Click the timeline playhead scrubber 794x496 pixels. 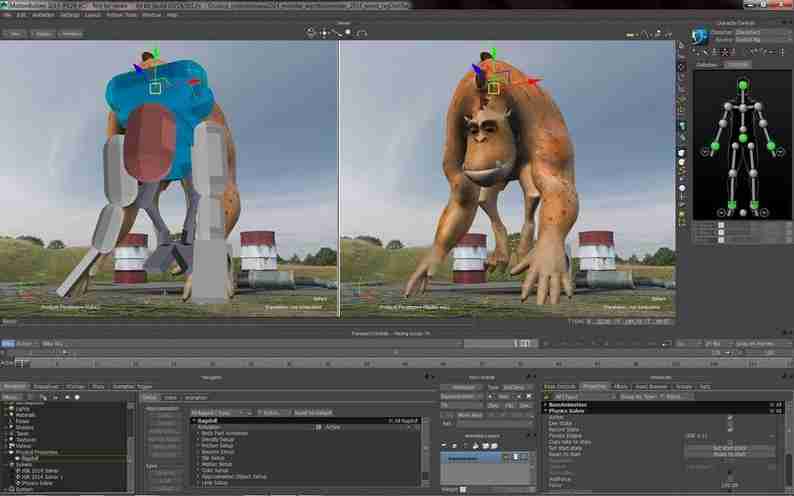(19, 363)
